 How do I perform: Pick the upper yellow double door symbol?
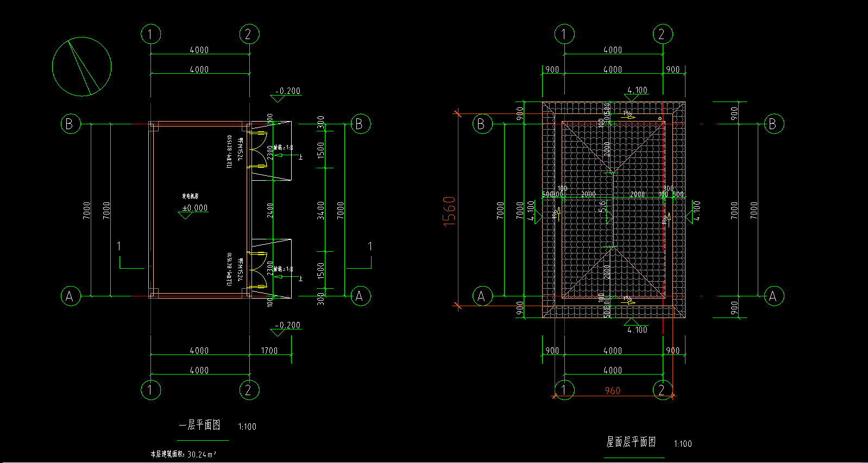(x=258, y=149)
